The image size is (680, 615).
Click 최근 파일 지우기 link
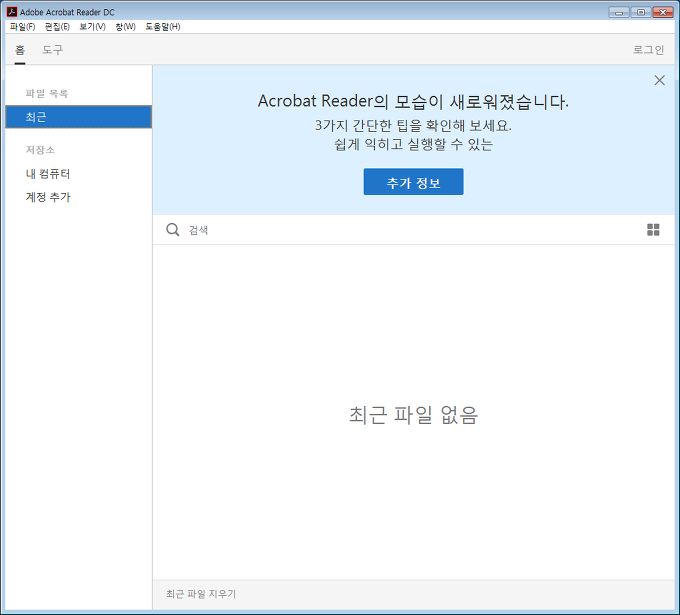coord(201,594)
